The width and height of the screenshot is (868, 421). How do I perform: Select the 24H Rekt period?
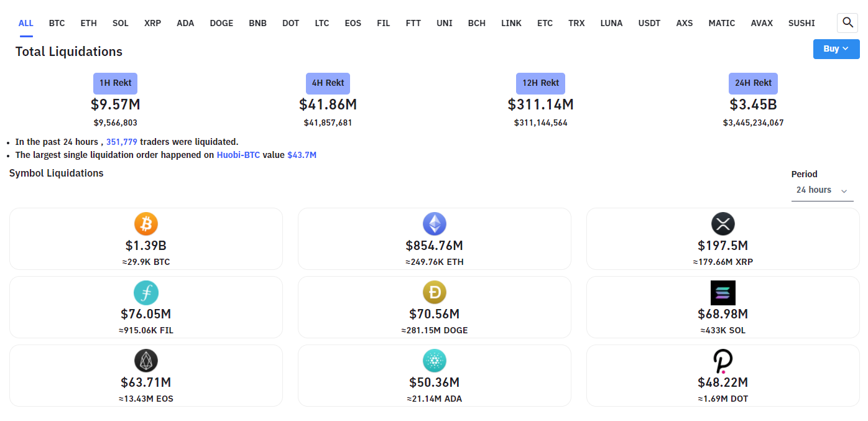pos(753,83)
